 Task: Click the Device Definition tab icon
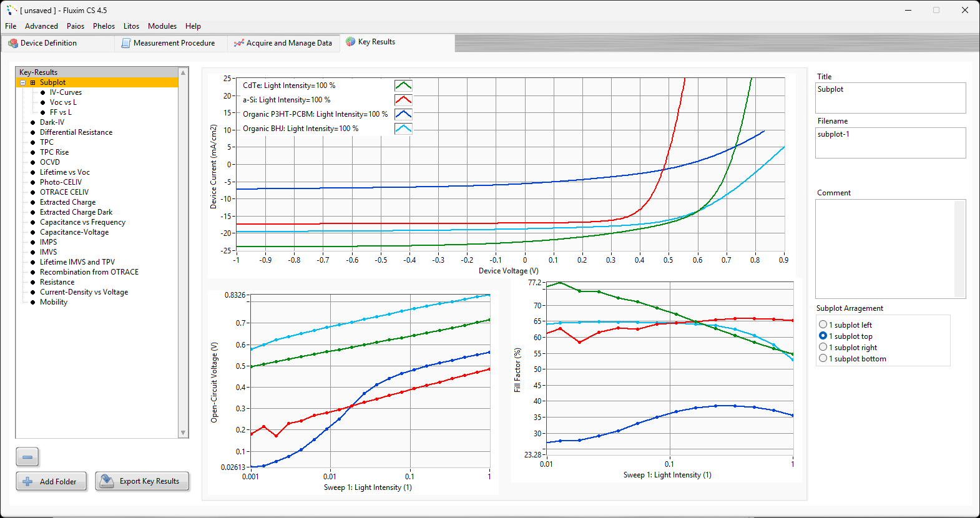[13, 43]
